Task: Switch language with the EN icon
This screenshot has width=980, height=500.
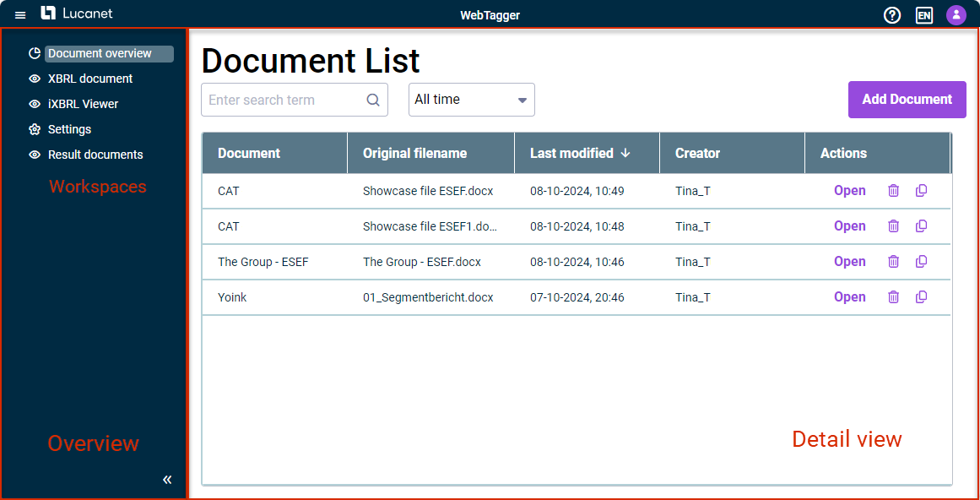Action: pyautogui.click(x=924, y=15)
